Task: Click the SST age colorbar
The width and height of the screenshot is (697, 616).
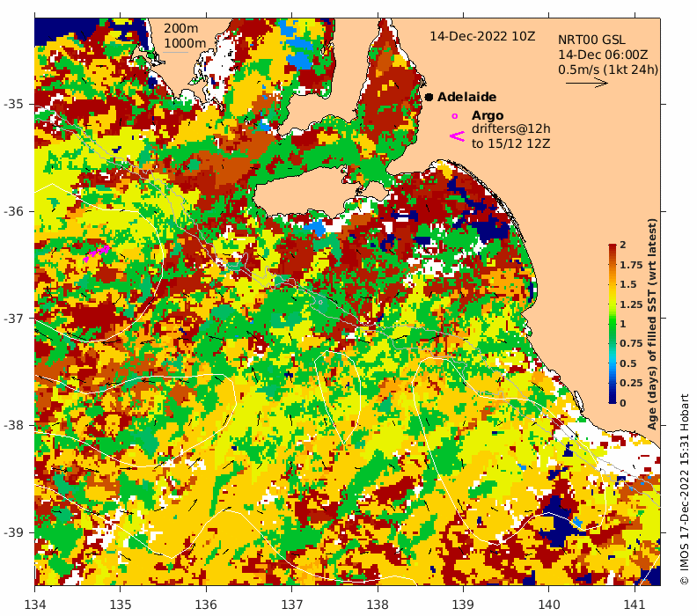Action: [613, 324]
